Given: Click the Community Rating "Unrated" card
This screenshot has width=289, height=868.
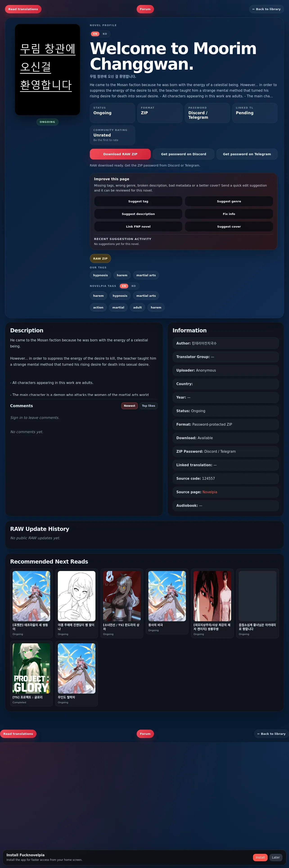Looking at the screenshot, I should click(112, 135).
